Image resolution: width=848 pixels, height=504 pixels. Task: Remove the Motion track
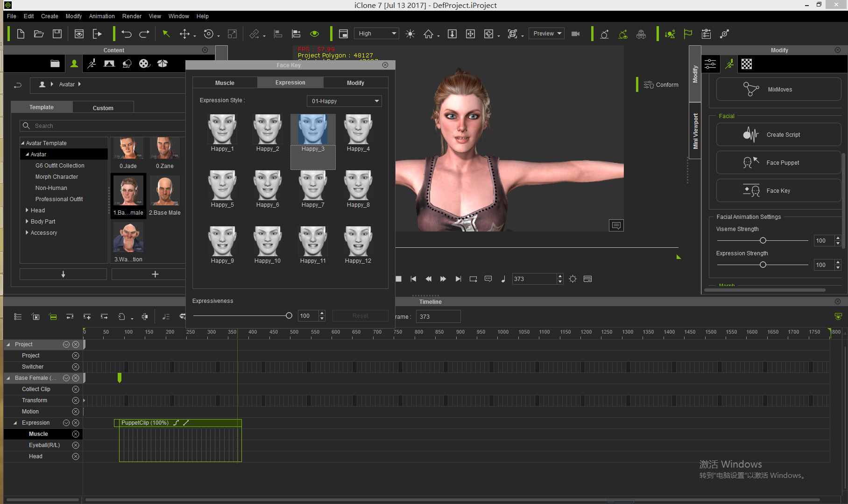point(76,412)
